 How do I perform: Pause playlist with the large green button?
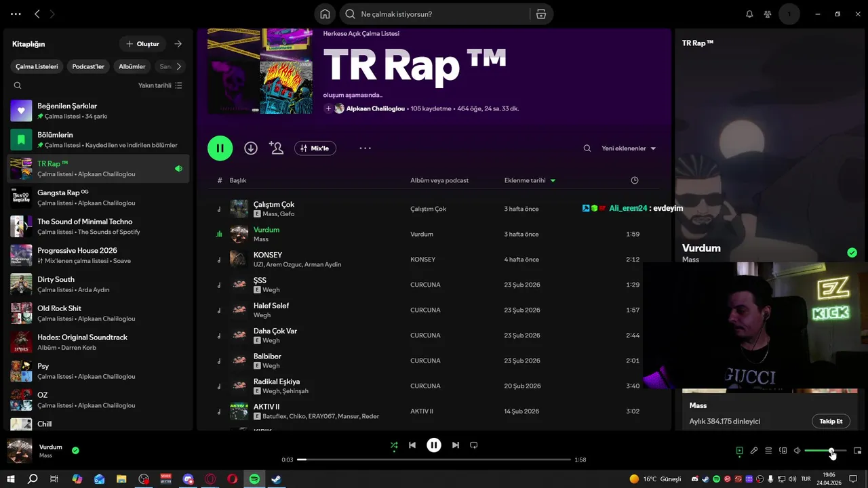click(x=220, y=148)
